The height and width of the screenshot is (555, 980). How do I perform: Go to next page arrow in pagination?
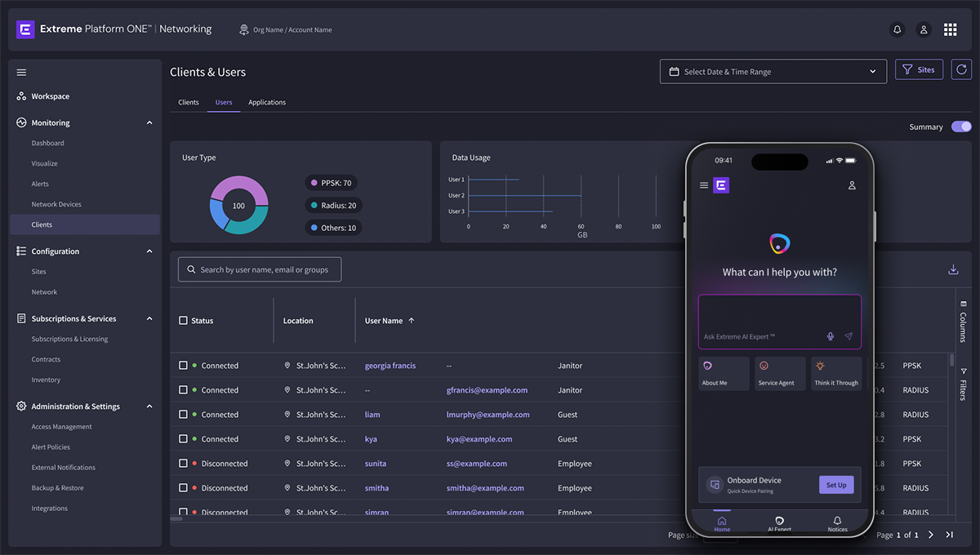pos(931,535)
